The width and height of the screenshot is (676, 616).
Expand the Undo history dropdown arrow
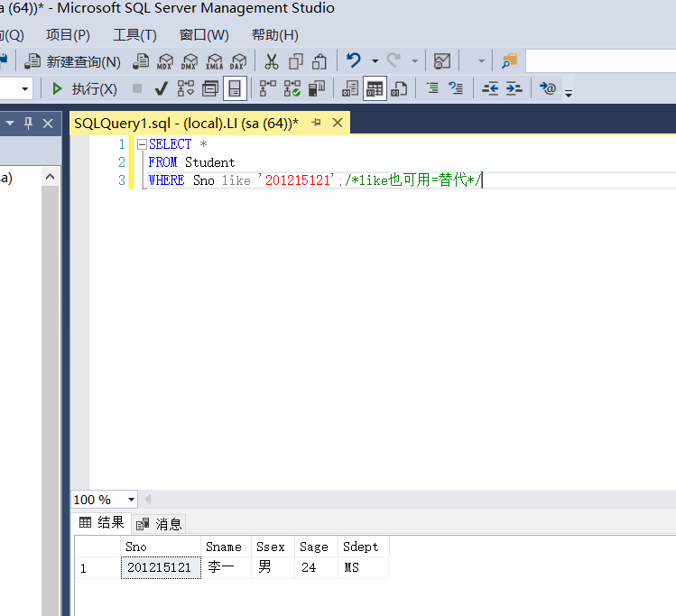point(375,61)
